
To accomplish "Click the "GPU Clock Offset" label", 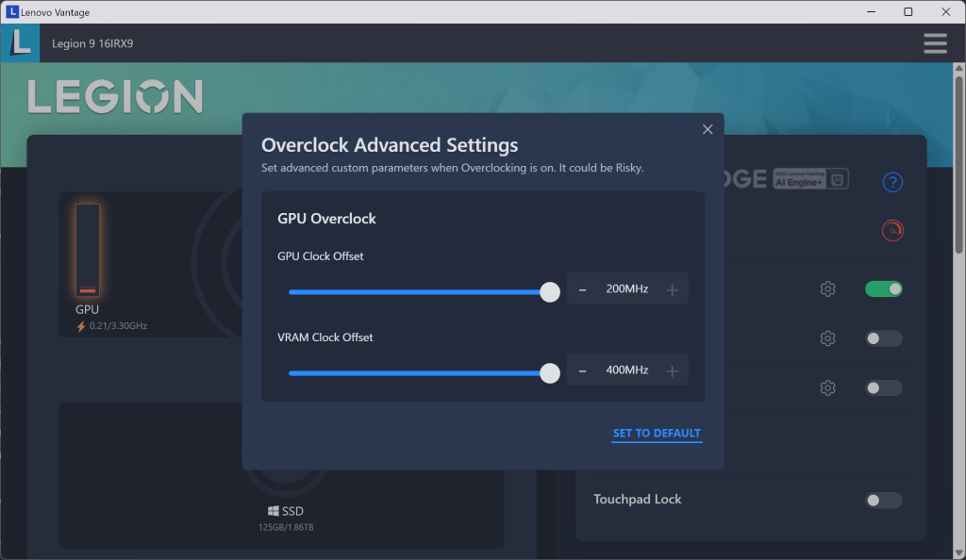I will [x=321, y=256].
